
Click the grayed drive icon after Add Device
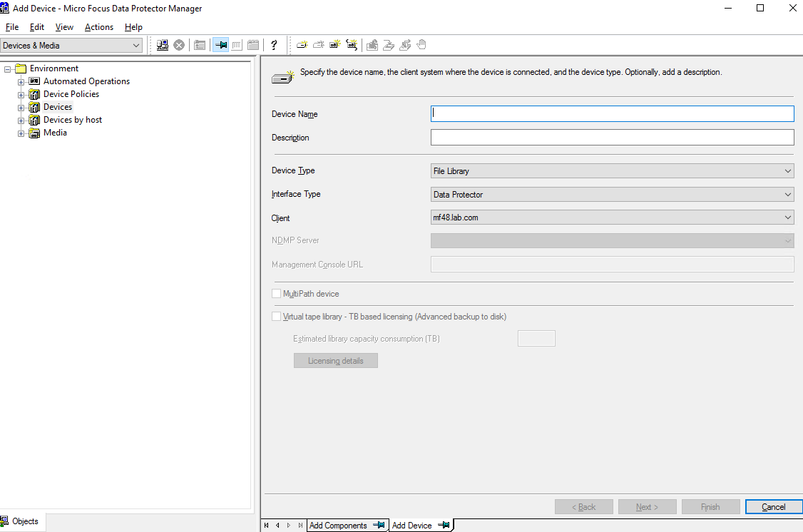[x=319, y=45]
